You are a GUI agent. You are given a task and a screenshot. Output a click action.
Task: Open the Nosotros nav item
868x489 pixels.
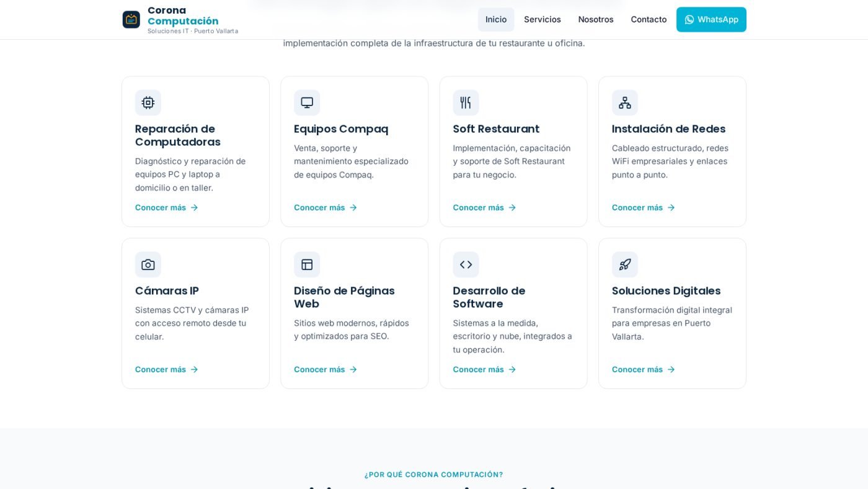(x=596, y=19)
